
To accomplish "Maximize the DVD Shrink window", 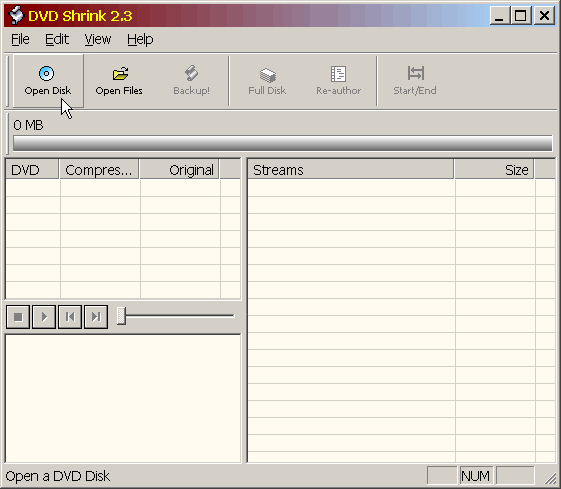I will click(521, 16).
